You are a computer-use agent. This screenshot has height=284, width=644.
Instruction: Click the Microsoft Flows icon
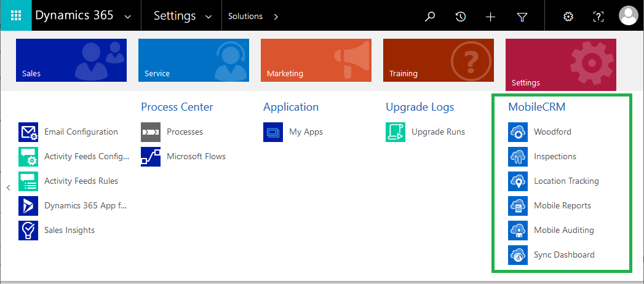click(151, 156)
